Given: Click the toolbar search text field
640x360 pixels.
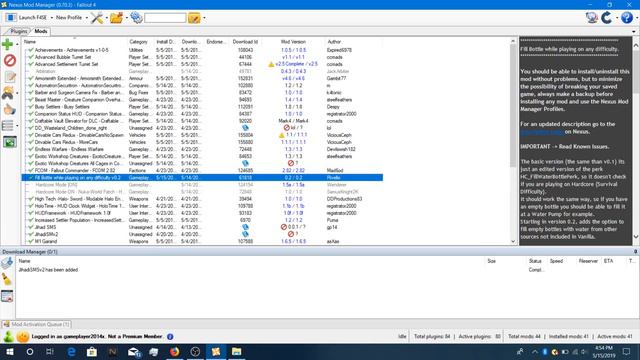Looking at the screenshot, I should [165, 18].
